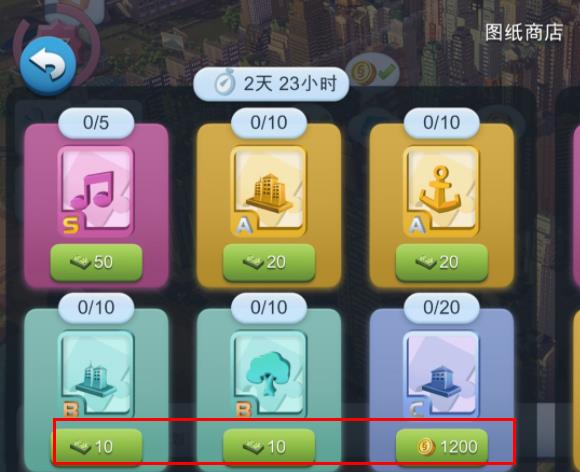This screenshot has height=472, width=580.
Task: Select the teal building B blueprint
Action: tap(96, 374)
